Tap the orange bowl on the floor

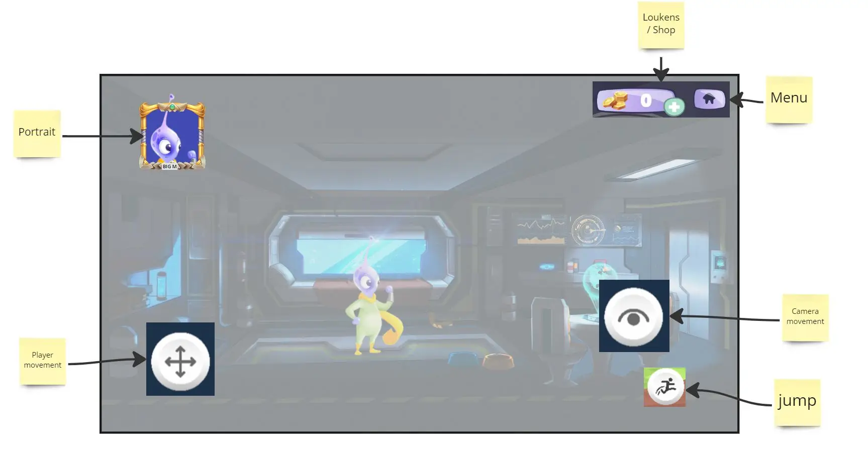(498, 361)
